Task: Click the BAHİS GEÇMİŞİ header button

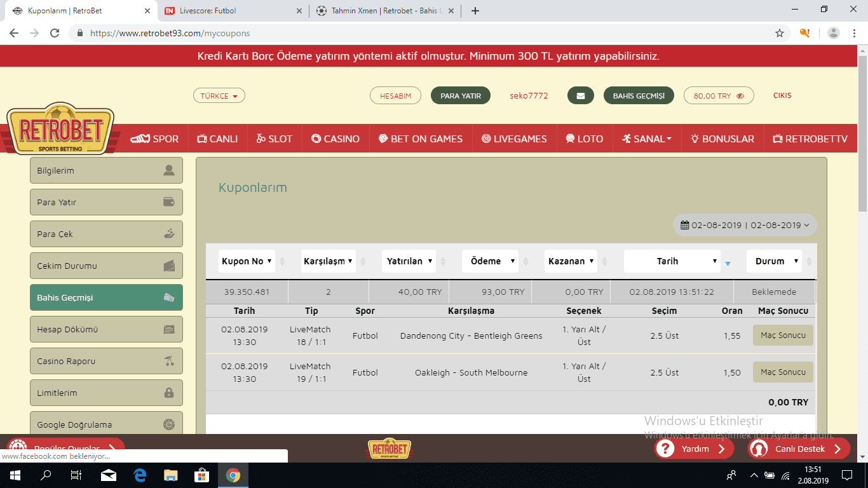Action: 639,96
